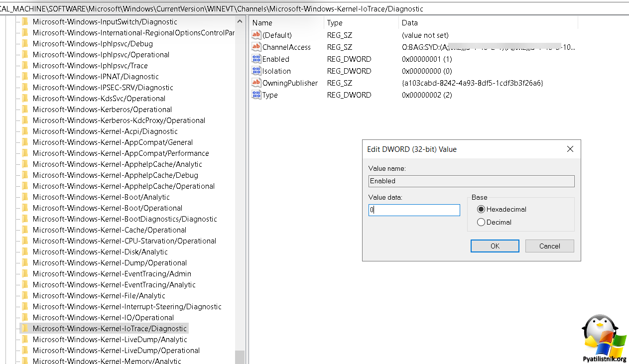Image resolution: width=629 pixels, height=364 pixels.
Task: Select Microsoft-Windows-Kernel-ApphelpCache/Debug key
Action: tap(116, 175)
